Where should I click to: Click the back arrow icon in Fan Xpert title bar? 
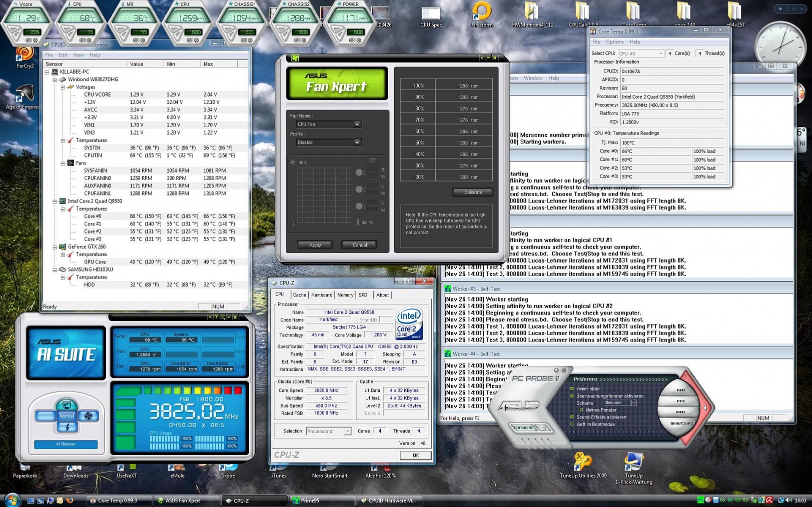tap(482, 58)
